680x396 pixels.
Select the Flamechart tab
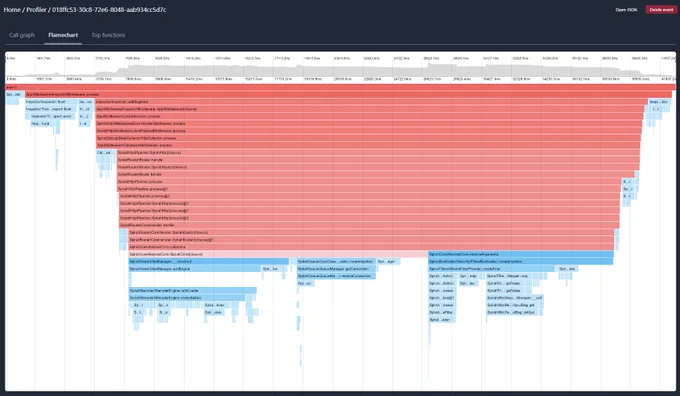tap(63, 35)
